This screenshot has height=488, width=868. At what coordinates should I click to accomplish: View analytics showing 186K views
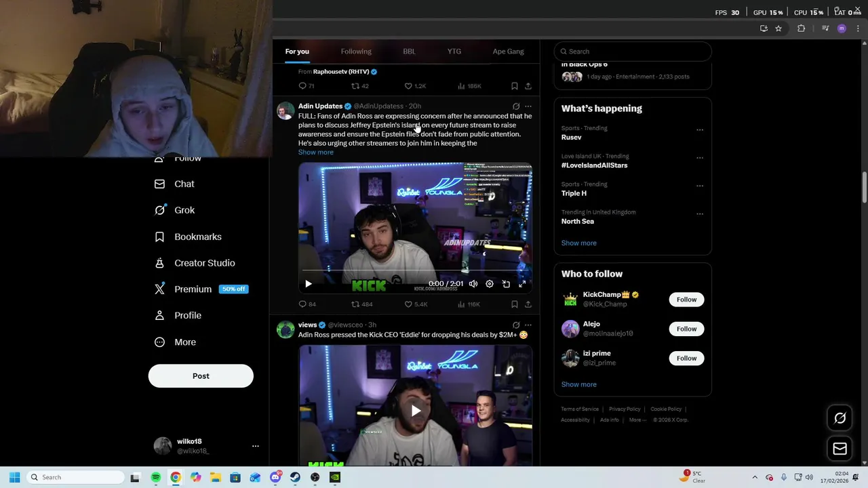[x=469, y=86]
